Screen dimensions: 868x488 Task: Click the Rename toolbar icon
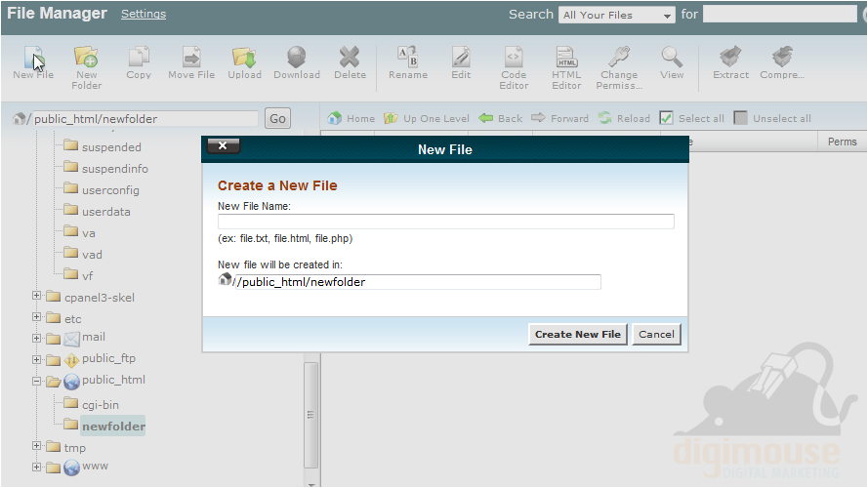pos(408,57)
